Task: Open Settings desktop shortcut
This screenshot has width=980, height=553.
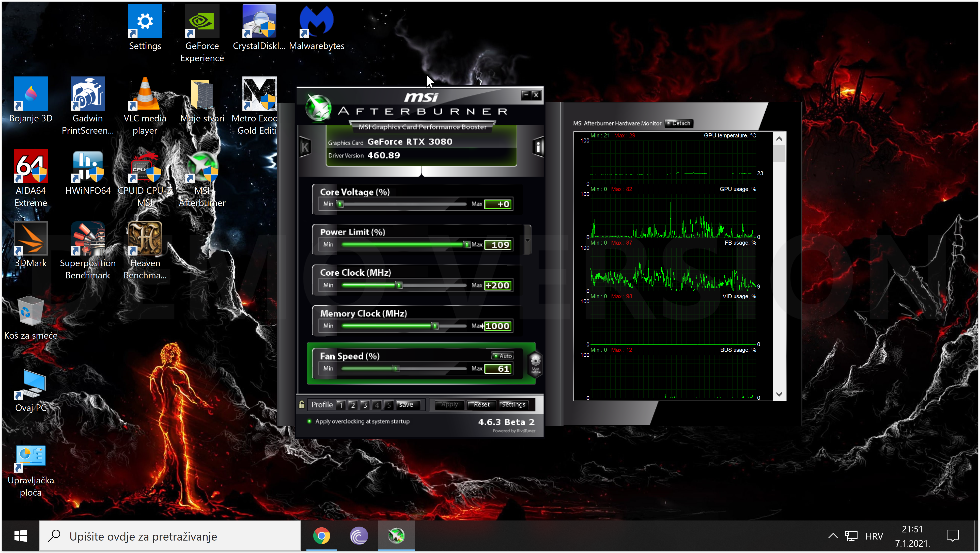Action: [x=145, y=28]
